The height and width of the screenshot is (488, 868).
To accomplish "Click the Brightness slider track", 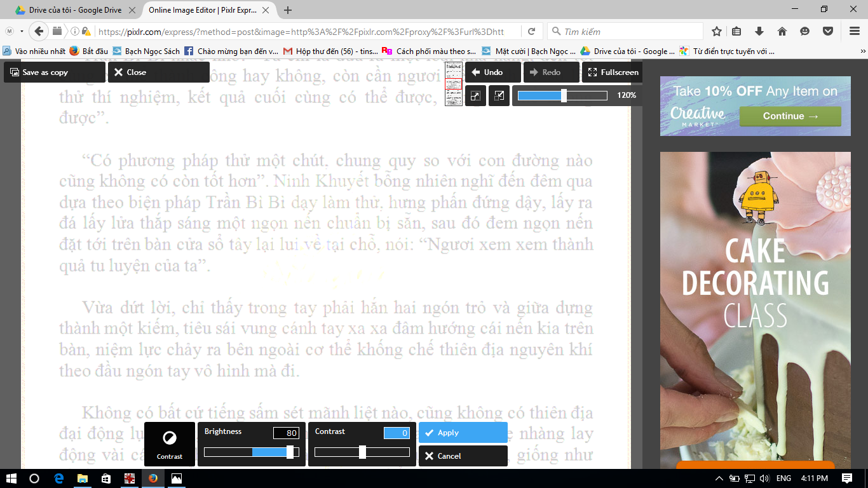I will (x=251, y=452).
